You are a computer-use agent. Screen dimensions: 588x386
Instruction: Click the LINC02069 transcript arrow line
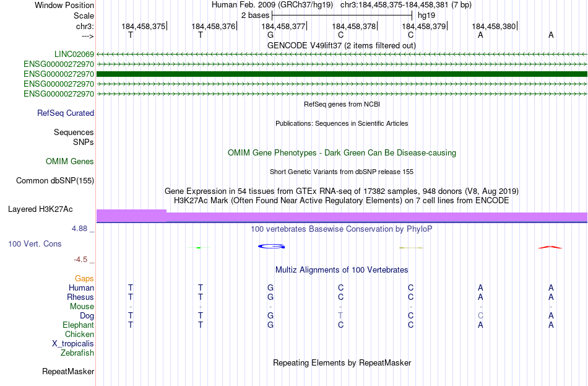tap(342, 55)
